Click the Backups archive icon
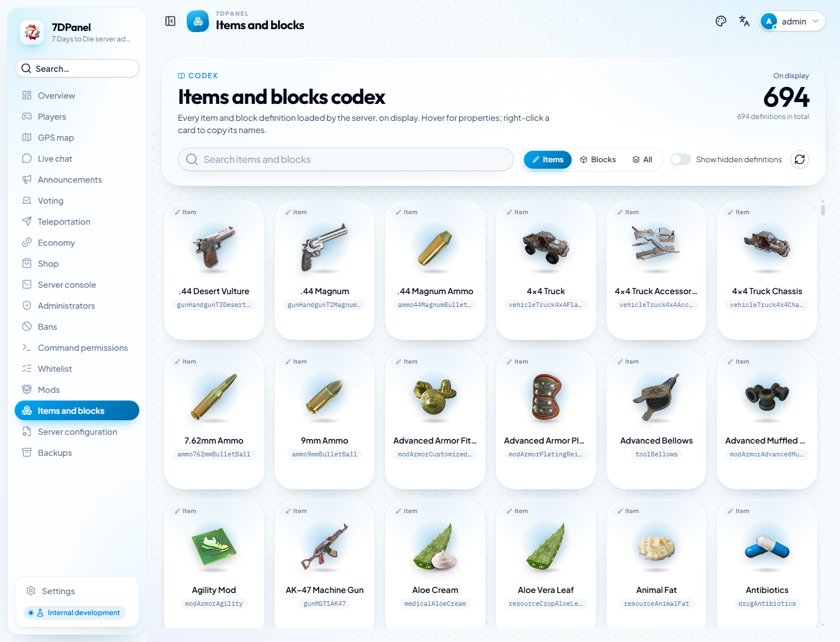This screenshot has height=642, width=840. pos(27,452)
